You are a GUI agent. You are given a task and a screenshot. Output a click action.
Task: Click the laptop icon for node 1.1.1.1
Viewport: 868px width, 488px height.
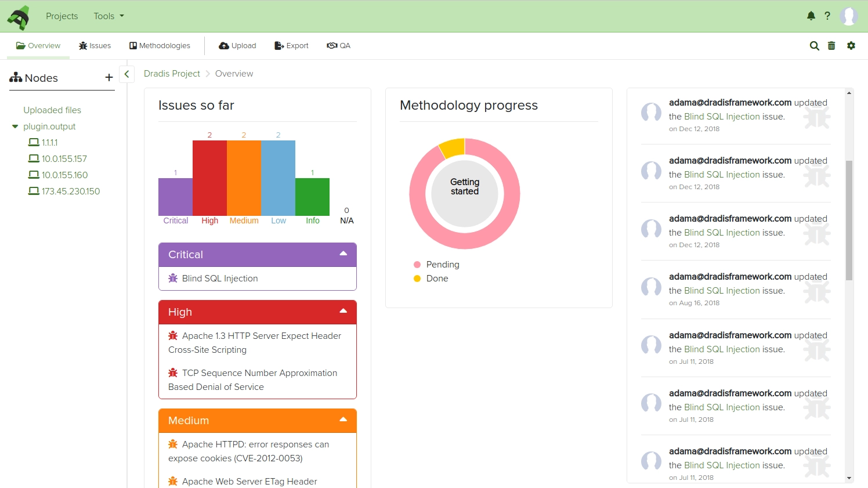[34, 142]
